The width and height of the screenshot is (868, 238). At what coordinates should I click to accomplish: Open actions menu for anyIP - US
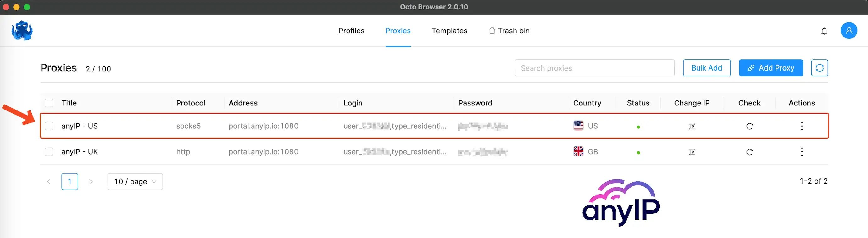pyautogui.click(x=802, y=126)
